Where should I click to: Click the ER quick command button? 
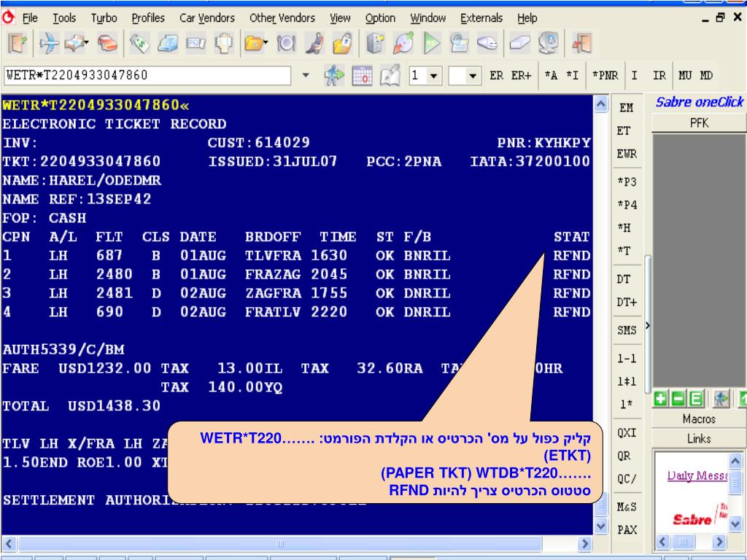click(496, 76)
